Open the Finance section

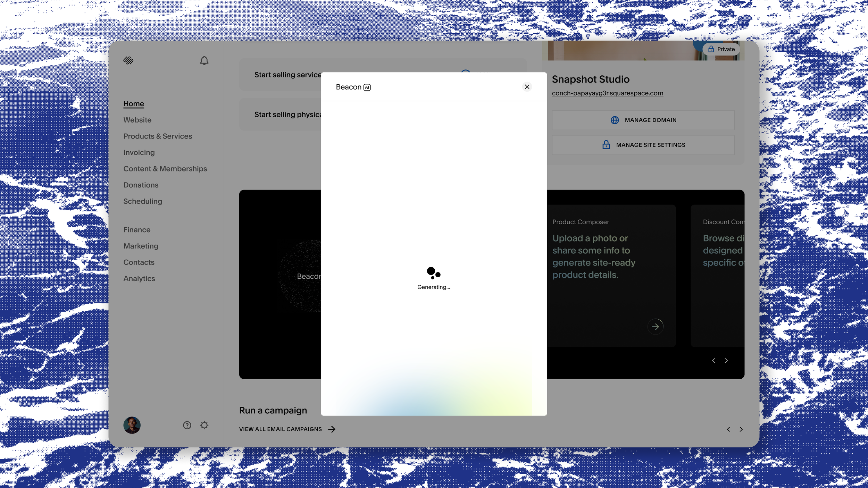(x=137, y=230)
